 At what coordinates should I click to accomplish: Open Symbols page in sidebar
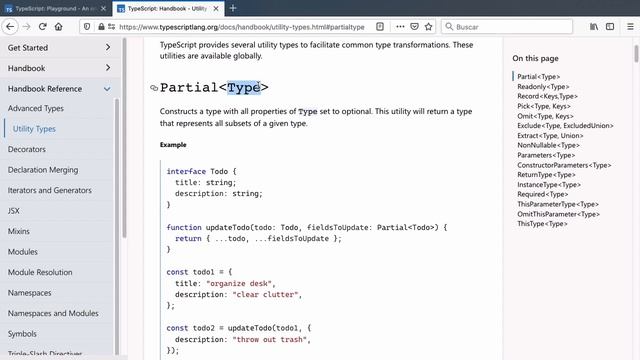click(x=22, y=333)
